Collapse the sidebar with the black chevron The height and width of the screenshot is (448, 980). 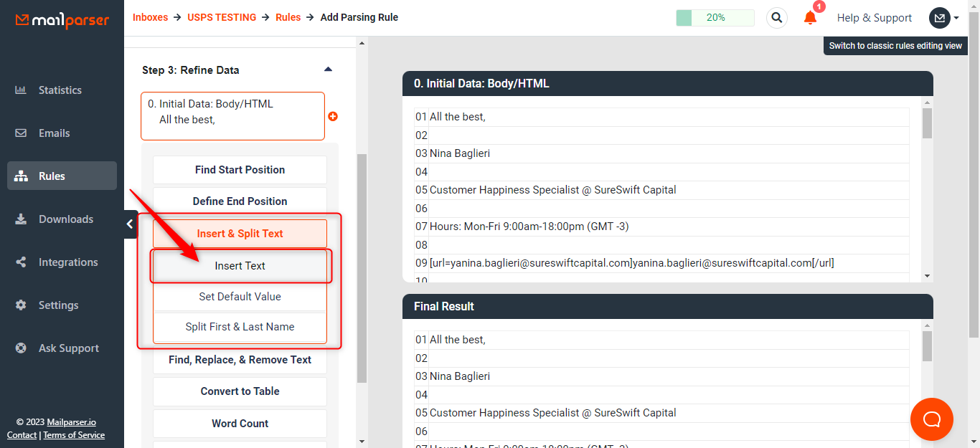point(129,224)
